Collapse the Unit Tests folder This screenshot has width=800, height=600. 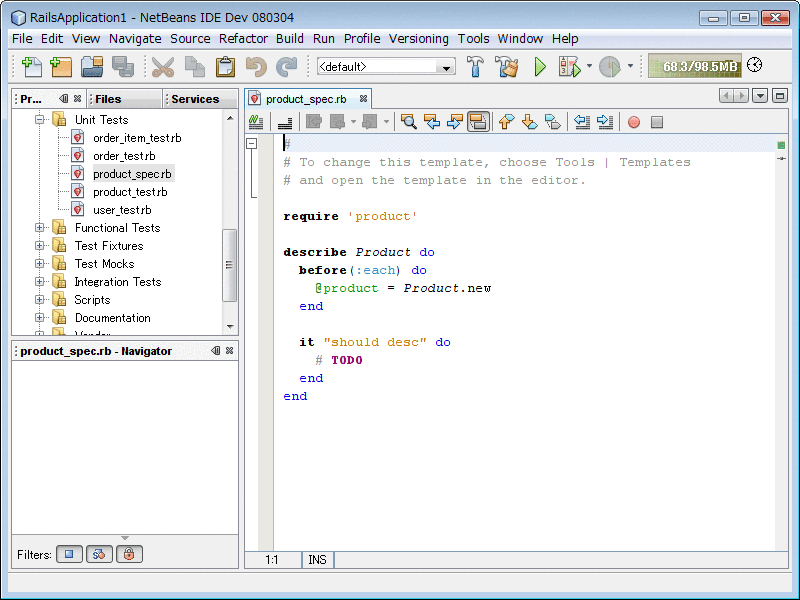[x=39, y=119]
